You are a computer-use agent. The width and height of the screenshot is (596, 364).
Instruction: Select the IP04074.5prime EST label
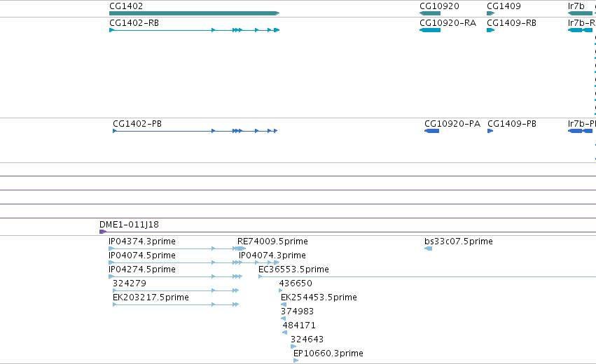click(141, 255)
